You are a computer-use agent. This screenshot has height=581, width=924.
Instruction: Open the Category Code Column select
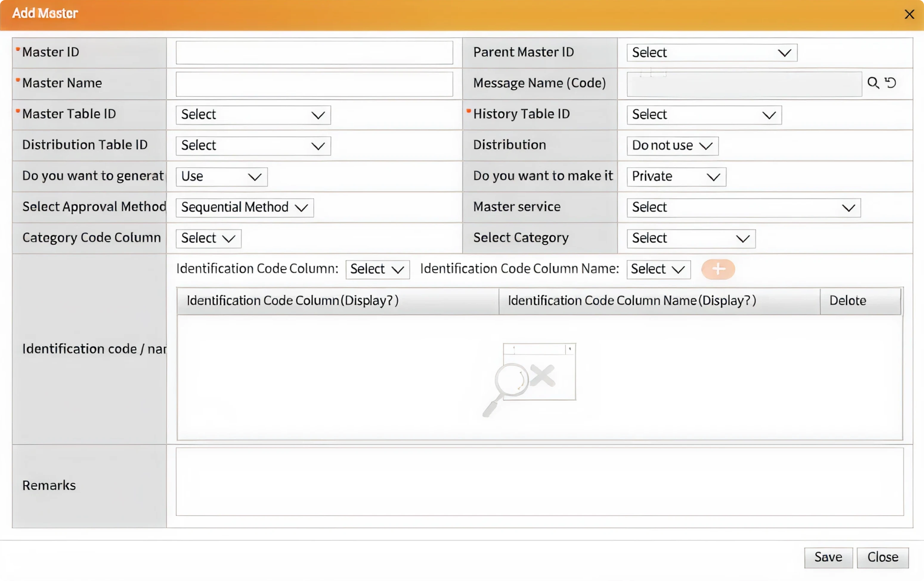[x=208, y=238]
